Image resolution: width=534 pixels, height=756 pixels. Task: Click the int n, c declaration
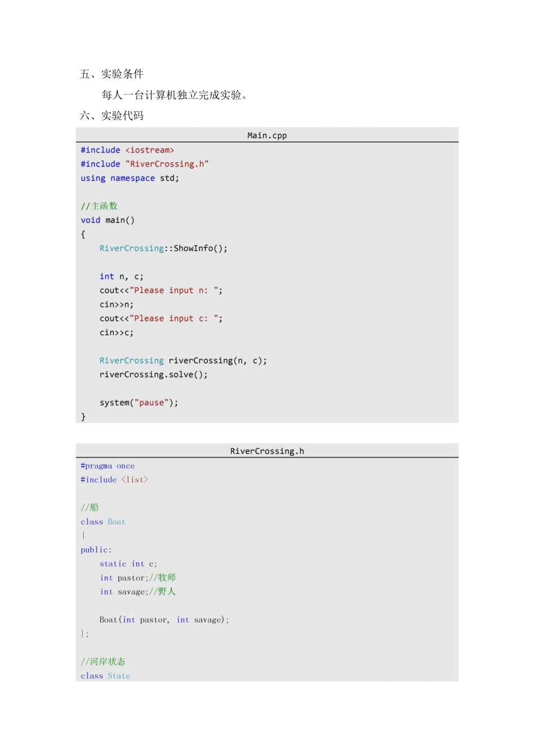pyautogui.click(x=121, y=276)
